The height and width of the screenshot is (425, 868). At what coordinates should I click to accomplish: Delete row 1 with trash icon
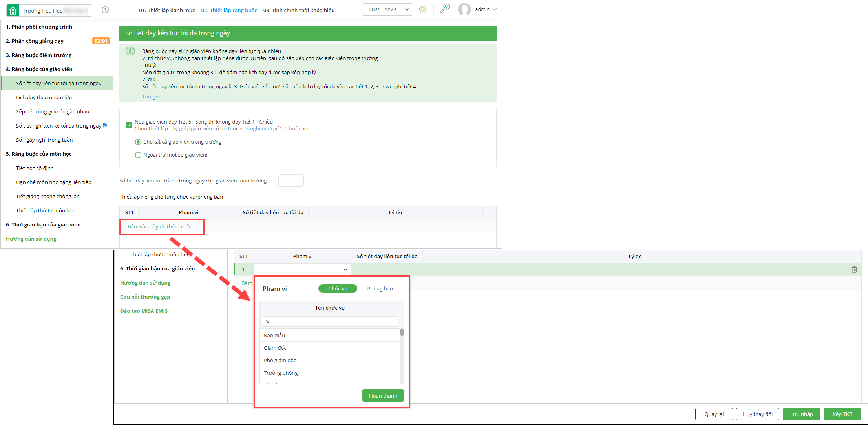854,270
